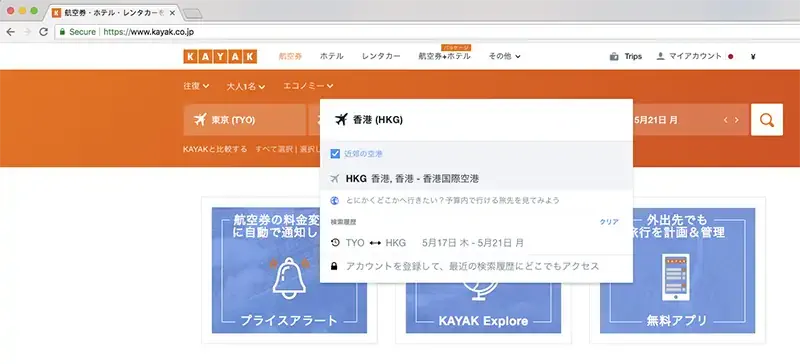Click the airplane icon in HKG suggestion row

click(335, 179)
